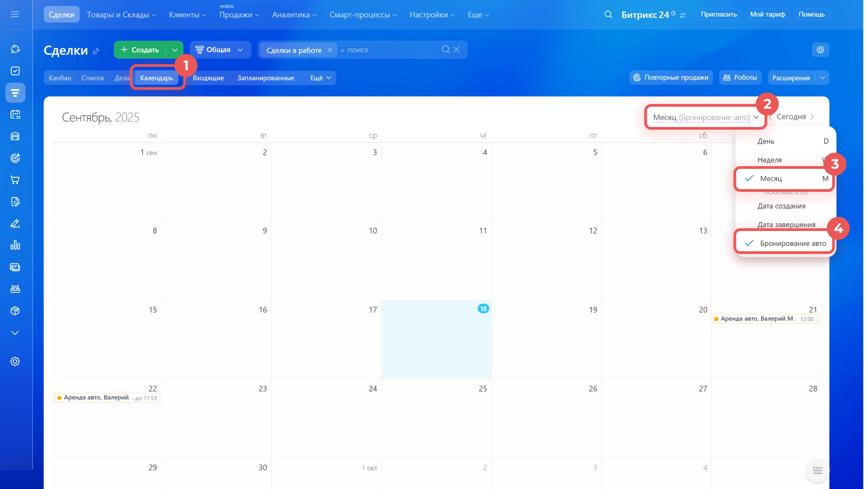The height and width of the screenshot is (489, 868).
Task: Expand the Общая funnel dropdown
Action: pos(220,50)
